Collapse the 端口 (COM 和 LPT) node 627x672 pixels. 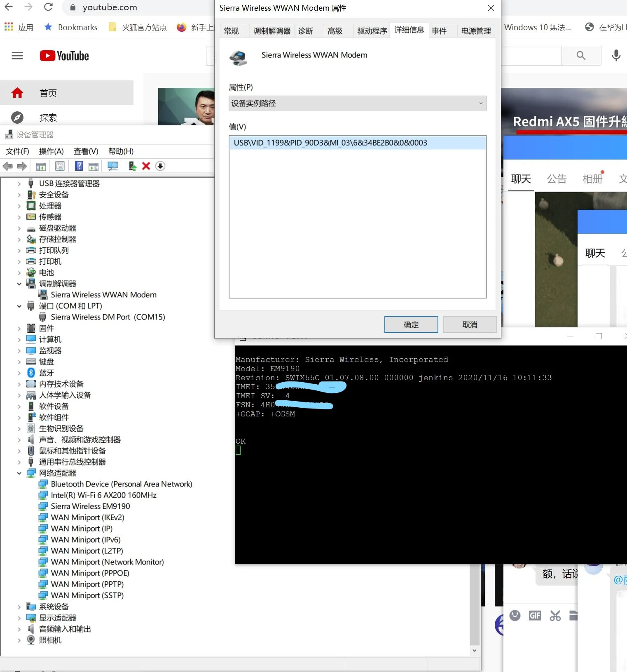(x=19, y=306)
